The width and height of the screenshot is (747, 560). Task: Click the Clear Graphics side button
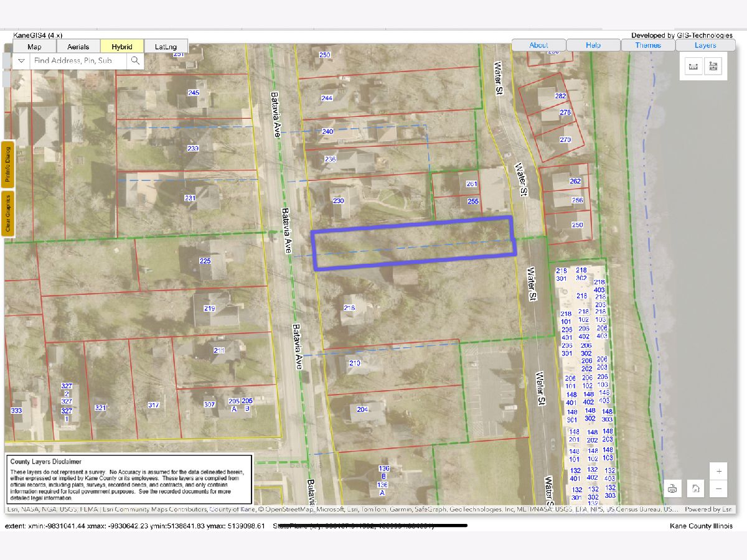click(8, 213)
